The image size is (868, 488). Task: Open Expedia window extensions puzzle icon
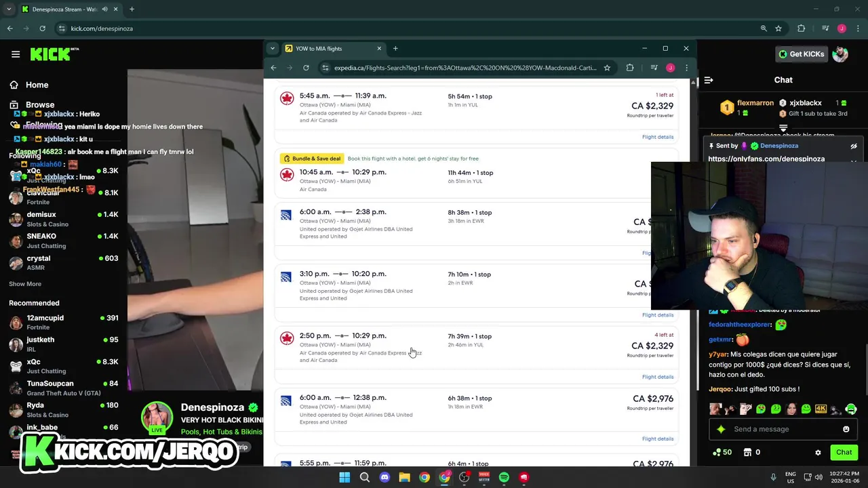(630, 68)
